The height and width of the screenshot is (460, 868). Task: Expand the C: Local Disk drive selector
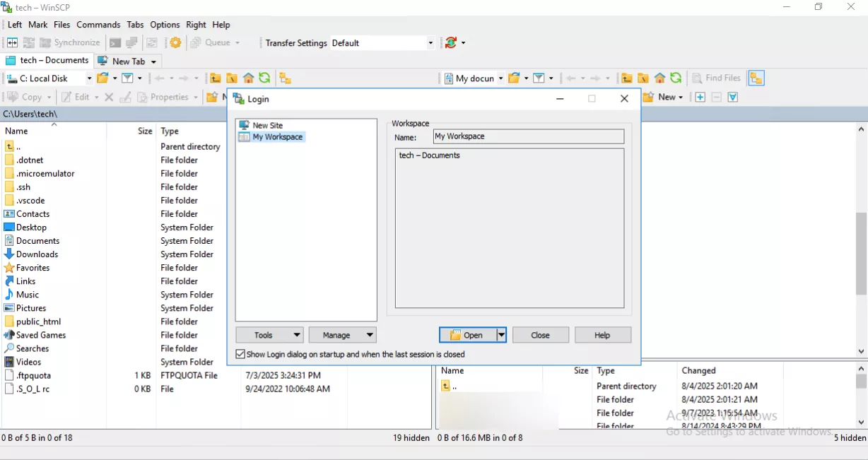[88, 78]
